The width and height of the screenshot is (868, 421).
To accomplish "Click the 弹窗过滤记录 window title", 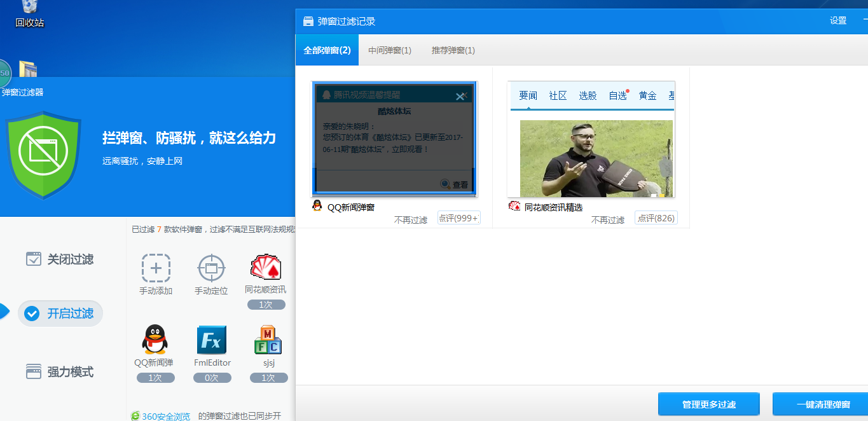I will [347, 21].
